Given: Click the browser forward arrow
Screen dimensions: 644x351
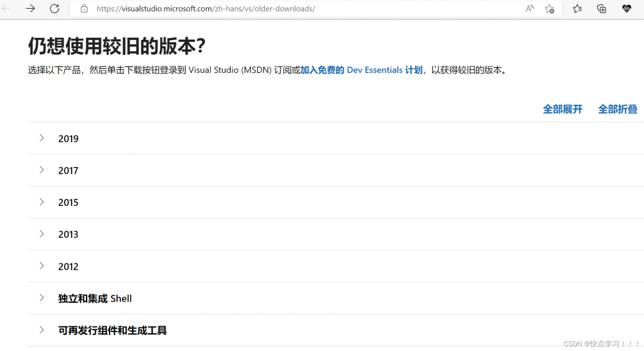Looking at the screenshot, I should pos(30,9).
